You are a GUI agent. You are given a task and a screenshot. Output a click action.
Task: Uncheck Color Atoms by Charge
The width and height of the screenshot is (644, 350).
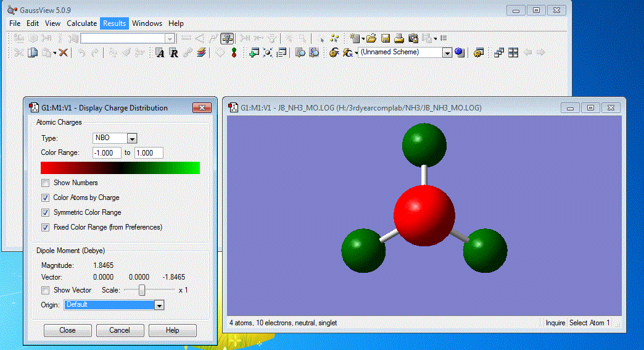pos(45,198)
